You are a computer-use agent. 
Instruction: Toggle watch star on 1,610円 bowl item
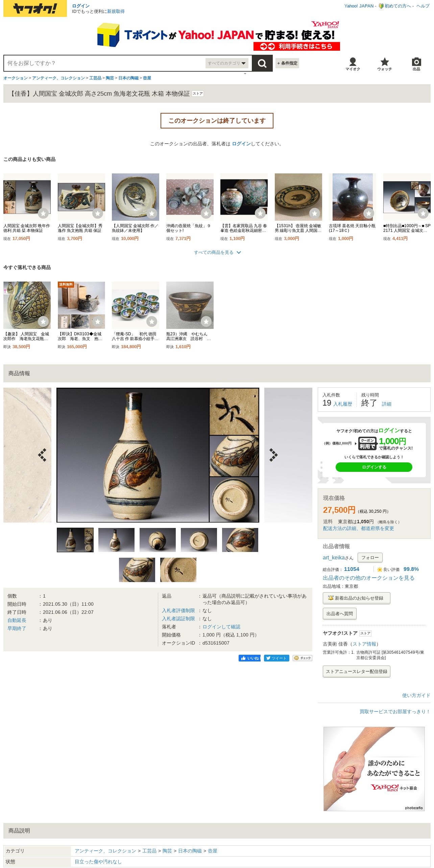pos(206,321)
